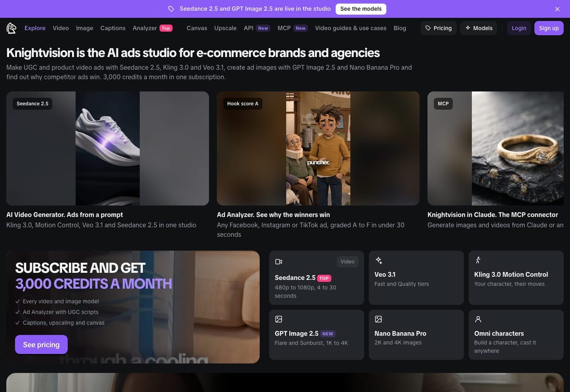The width and height of the screenshot is (570, 392).
Task: Click the MCP badge on the ring card
Action: (443, 104)
